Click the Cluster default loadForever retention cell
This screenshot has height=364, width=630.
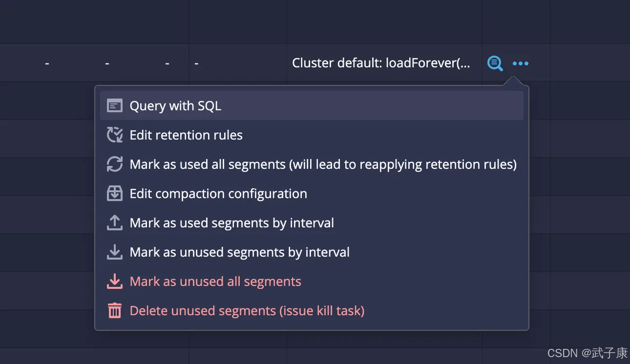(x=381, y=63)
